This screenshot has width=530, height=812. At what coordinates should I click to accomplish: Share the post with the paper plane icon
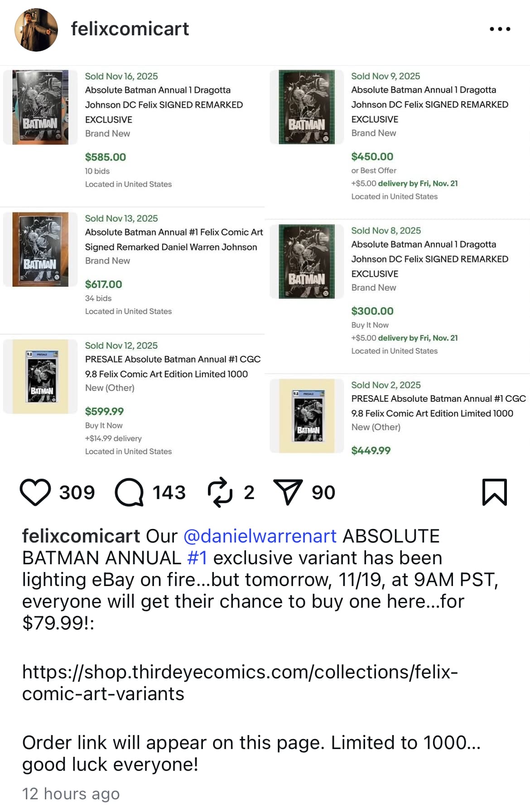click(x=288, y=492)
